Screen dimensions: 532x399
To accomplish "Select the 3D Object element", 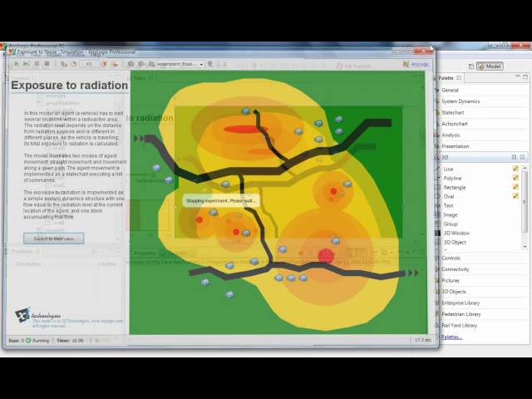I will click(x=455, y=242).
